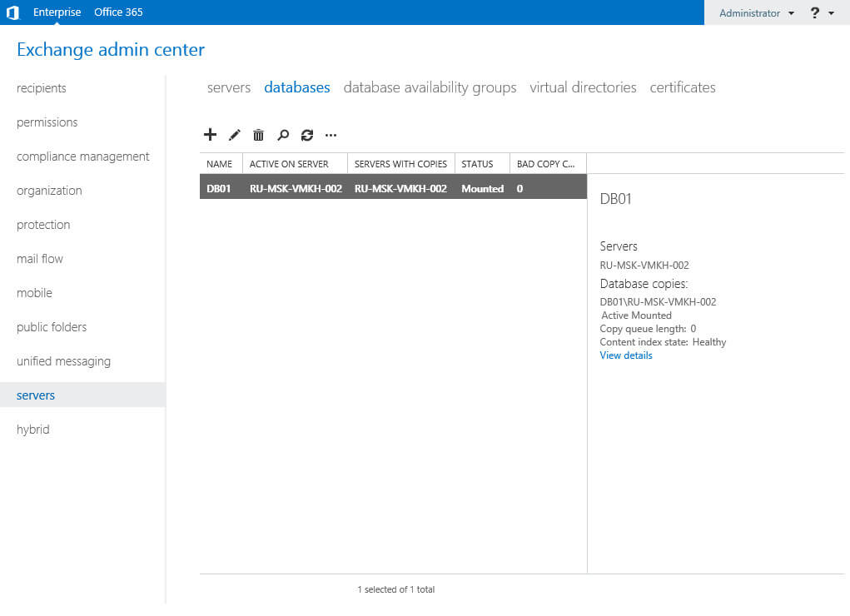Edit the database with pencil icon

[234, 135]
